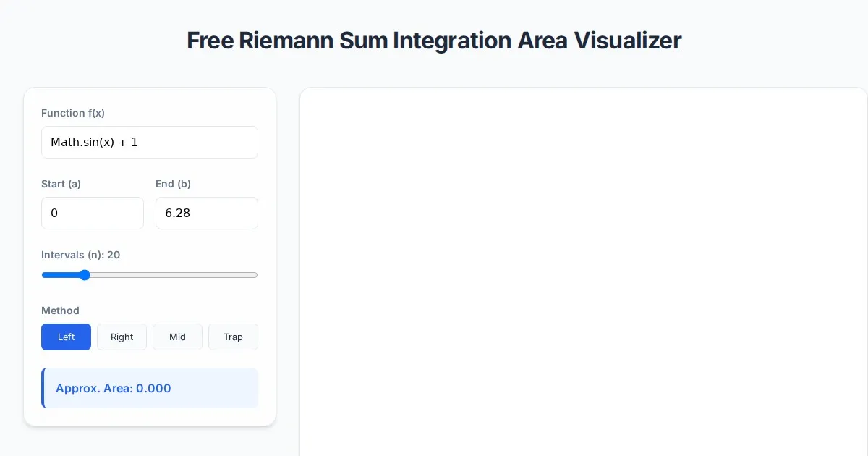
Task: Click the empty graph canvas area
Action: pyautogui.click(x=583, y=275)
